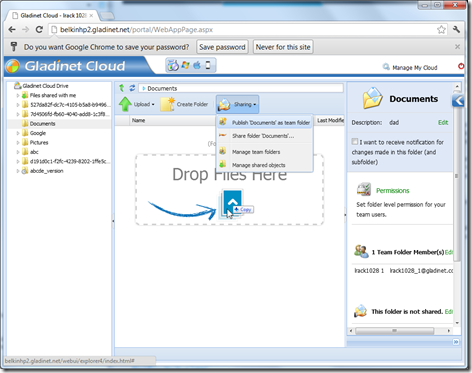
Task: Click the Documents path breadcrumb field
Action: click(x=241, y=88)
